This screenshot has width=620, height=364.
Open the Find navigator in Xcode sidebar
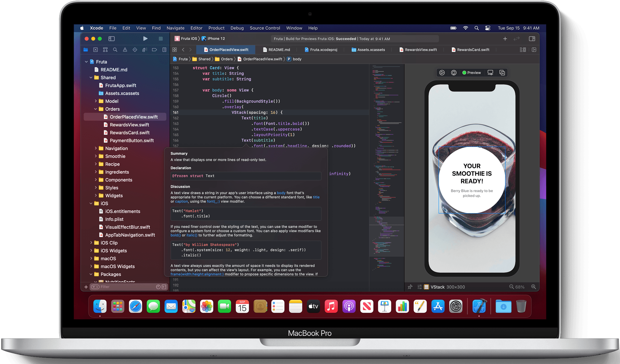pos(115,49)
